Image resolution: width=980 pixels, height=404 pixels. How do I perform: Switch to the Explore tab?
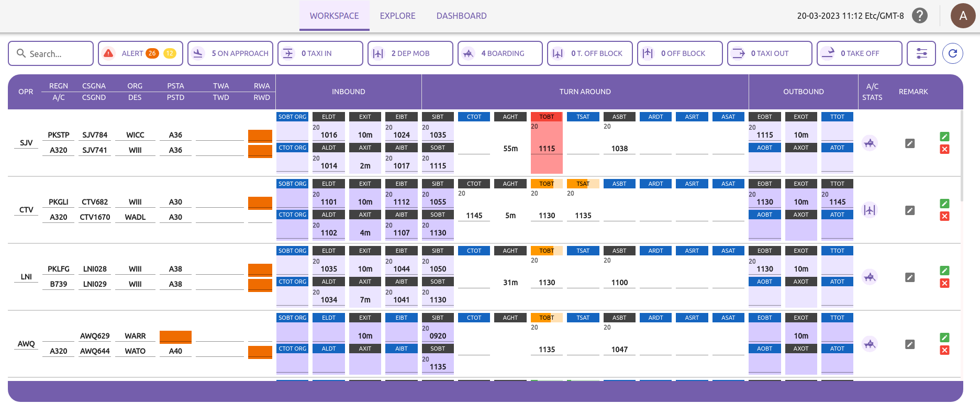point(397,16)
